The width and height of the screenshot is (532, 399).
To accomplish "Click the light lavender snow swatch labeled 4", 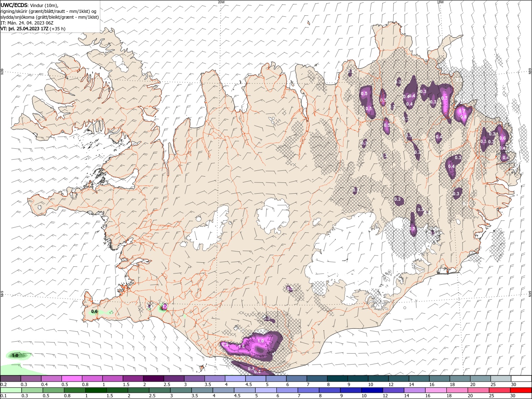I will (x=235, y=379).
